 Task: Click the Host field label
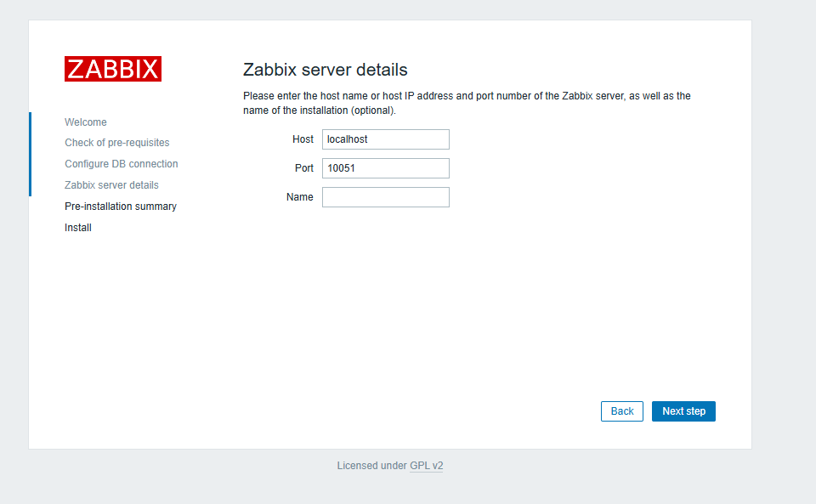303,139
